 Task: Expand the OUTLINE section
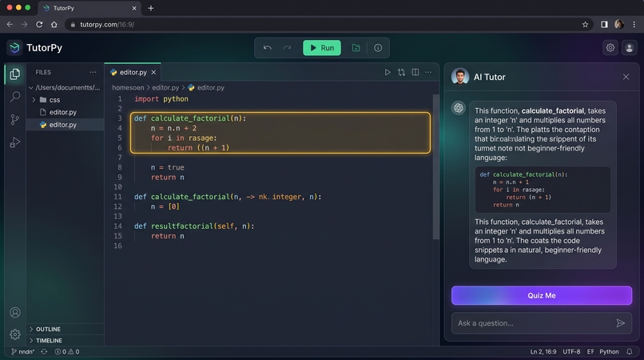pyautogui.click(x=66, y=329)
